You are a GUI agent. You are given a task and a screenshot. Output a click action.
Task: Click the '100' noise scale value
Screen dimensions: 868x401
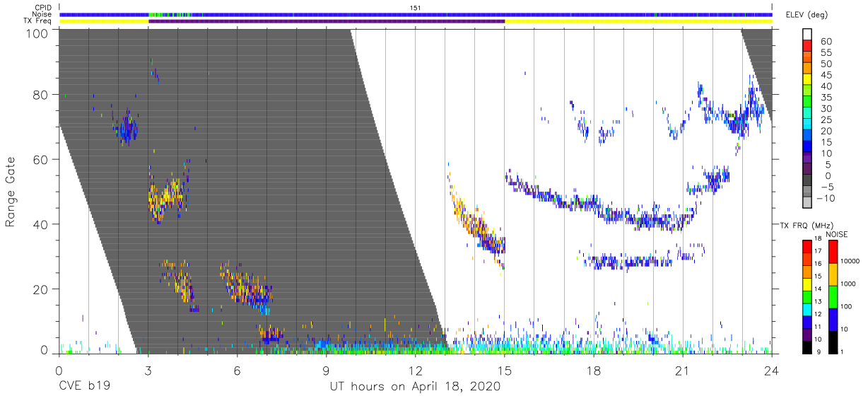pyautogui.click(x=847, y=307)
